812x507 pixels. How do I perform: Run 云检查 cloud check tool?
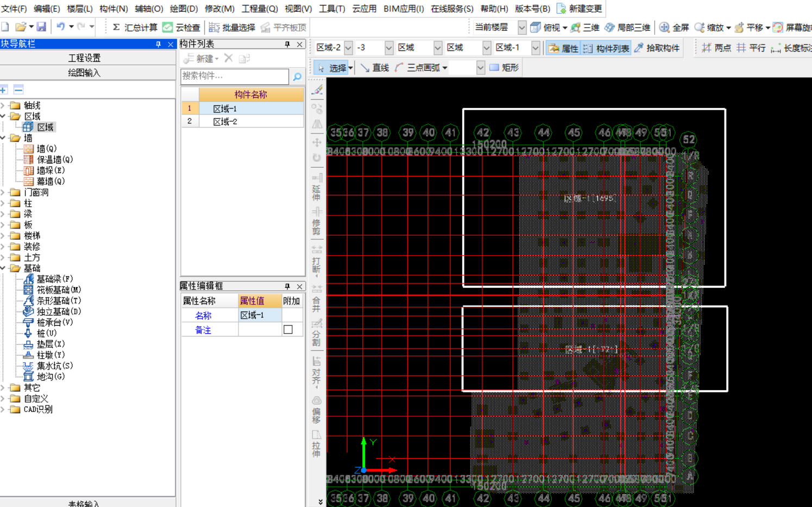point(181,27)
